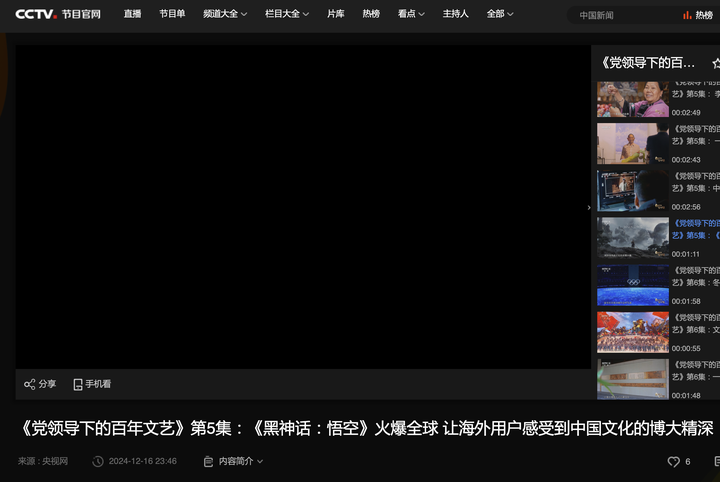Click the 分享 share icon

(x=29, y=384)
